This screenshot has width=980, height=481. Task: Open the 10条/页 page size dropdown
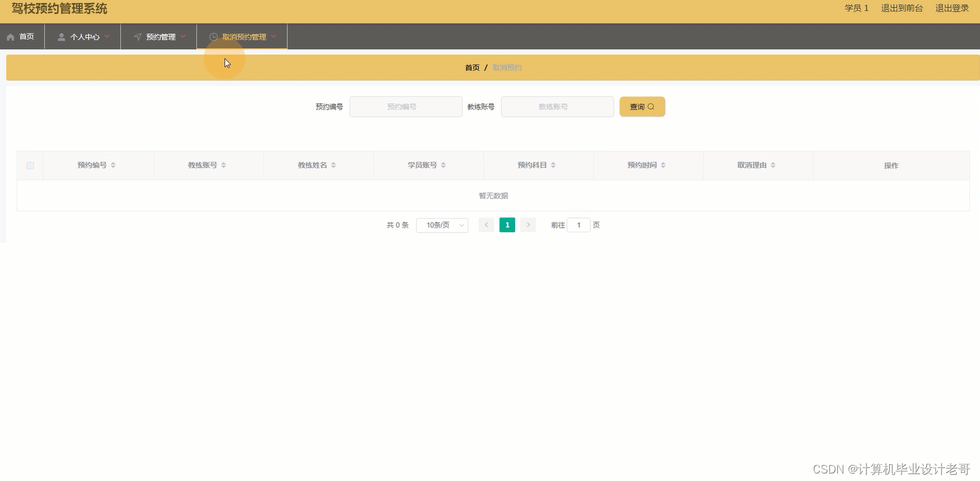point(441,225)
